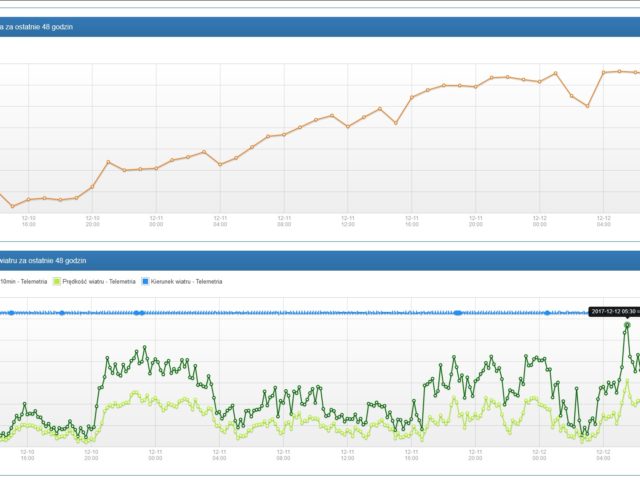
Task: Click the '12-10 20:00' axis label of wind chart
Action: [x=91, y=455]
